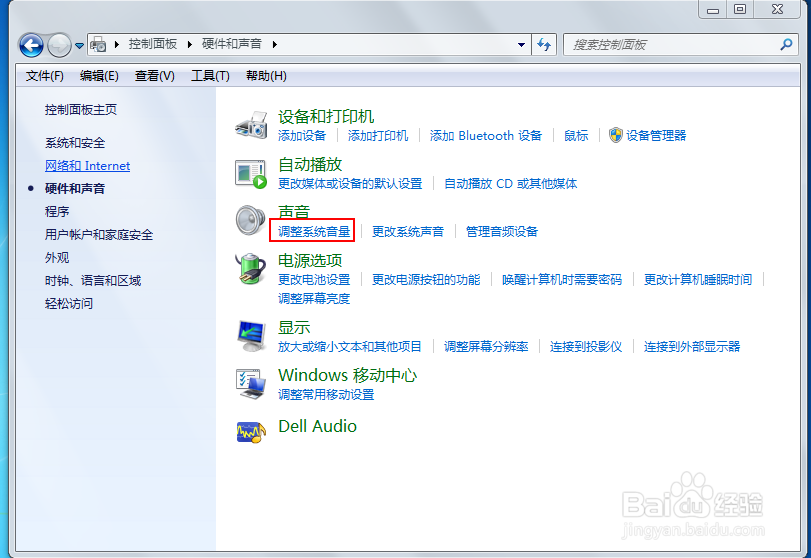
Task: Open the 工具(T) menu
Action: tap(210, 76)
